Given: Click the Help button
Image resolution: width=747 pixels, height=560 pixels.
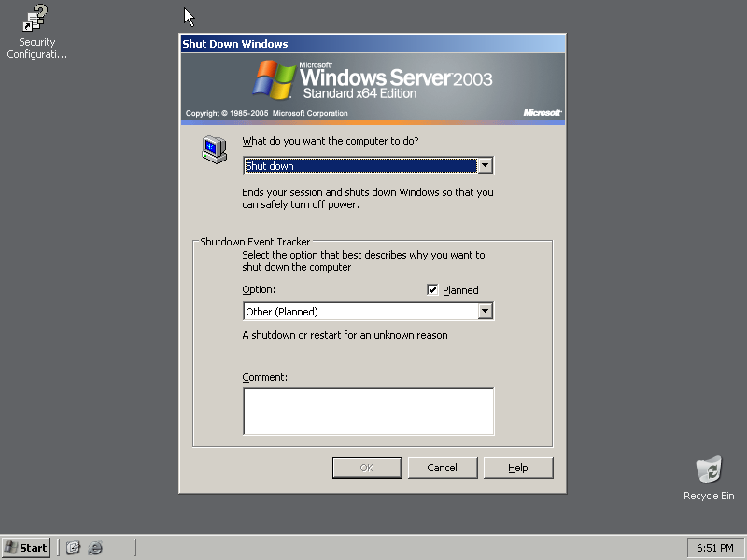Looking at the screenshot, I should [518, 468].
